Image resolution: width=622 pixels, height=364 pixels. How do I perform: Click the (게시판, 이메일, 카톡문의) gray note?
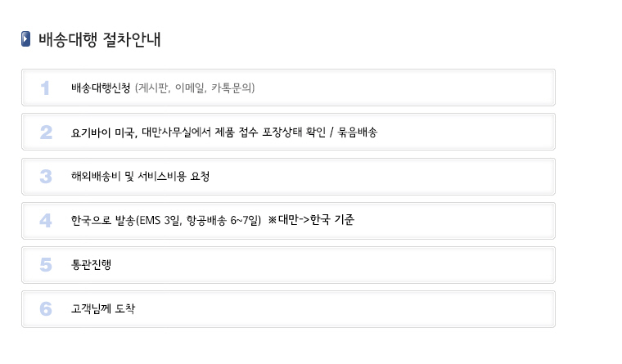point(195,88)
